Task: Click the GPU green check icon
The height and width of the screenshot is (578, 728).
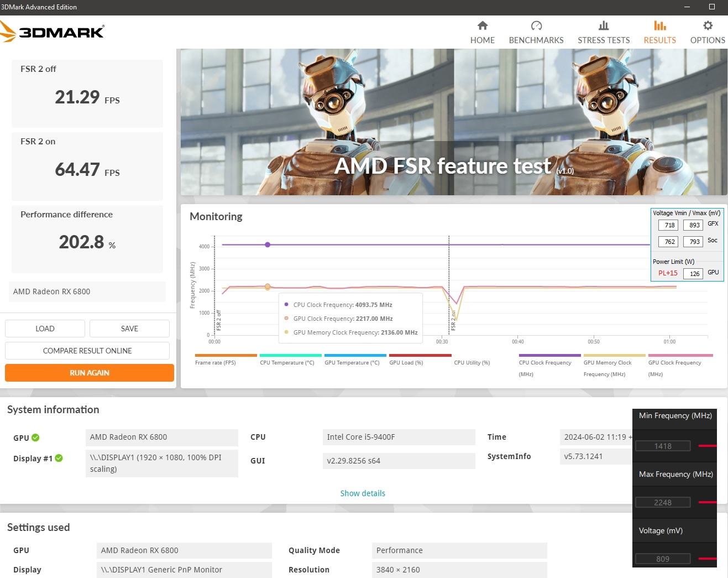Action: 35,438
